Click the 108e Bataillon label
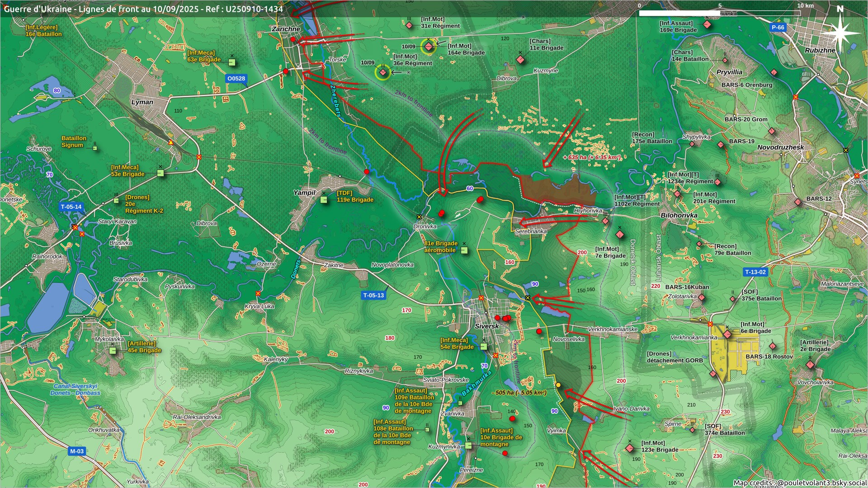 pyautogui.click(x=393, y=432)
